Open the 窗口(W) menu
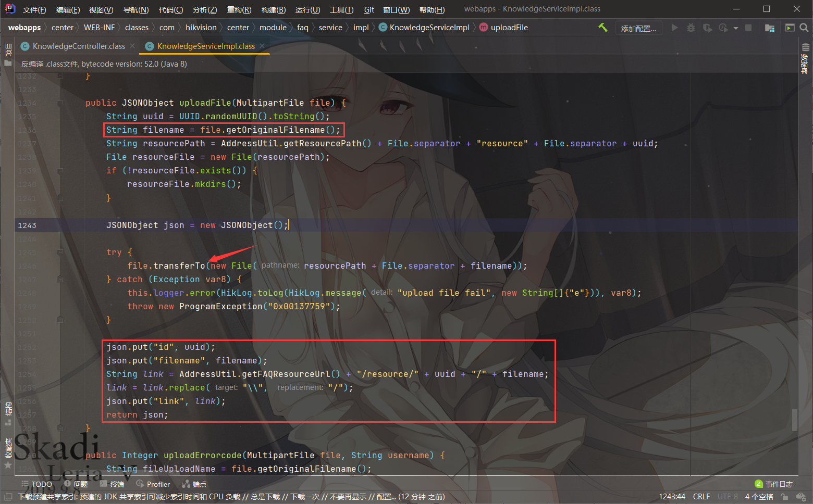This screenshot has width=813, height=504. click(x=397, y=9)
